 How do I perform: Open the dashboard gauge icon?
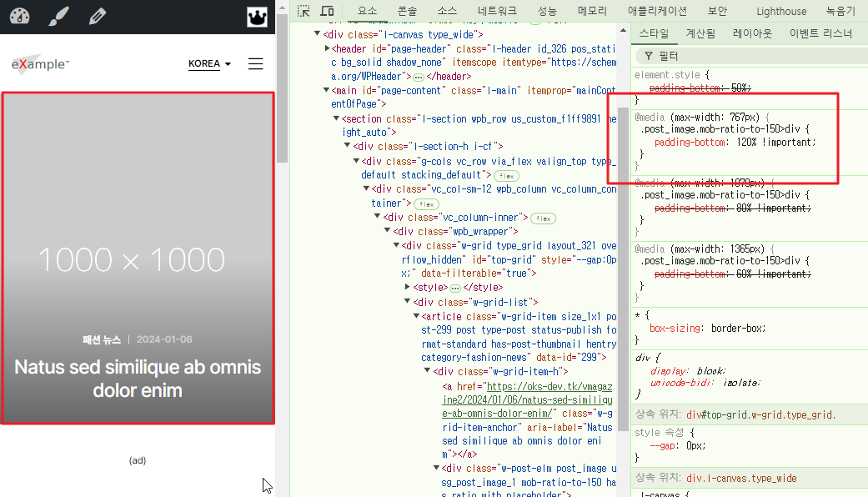[19, 16]
